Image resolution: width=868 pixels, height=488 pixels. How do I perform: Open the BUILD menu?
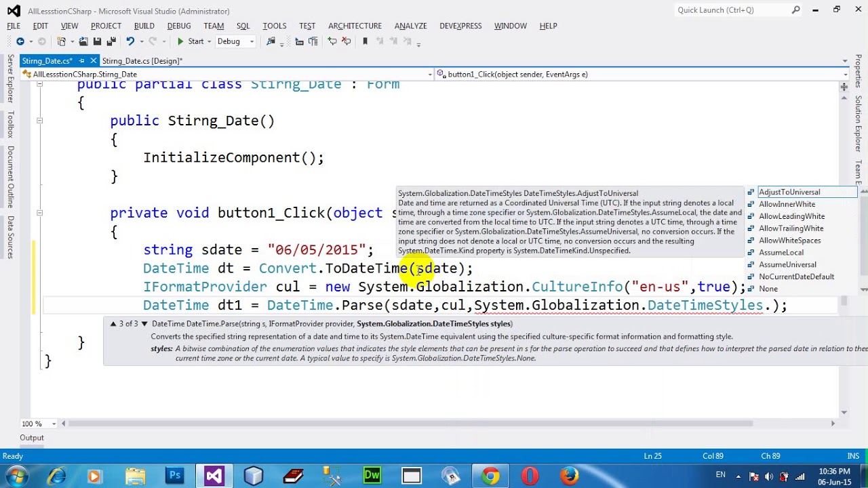[144, 26]
